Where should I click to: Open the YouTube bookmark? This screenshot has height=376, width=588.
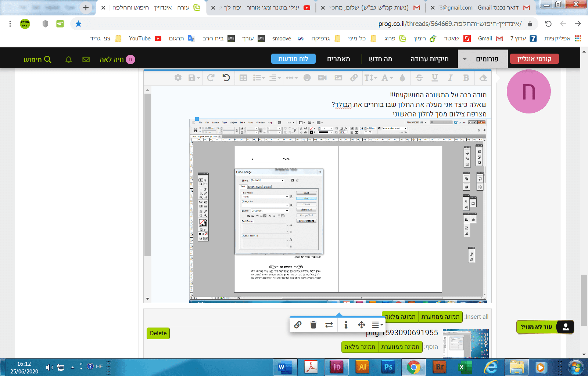[x=145, y=38]
